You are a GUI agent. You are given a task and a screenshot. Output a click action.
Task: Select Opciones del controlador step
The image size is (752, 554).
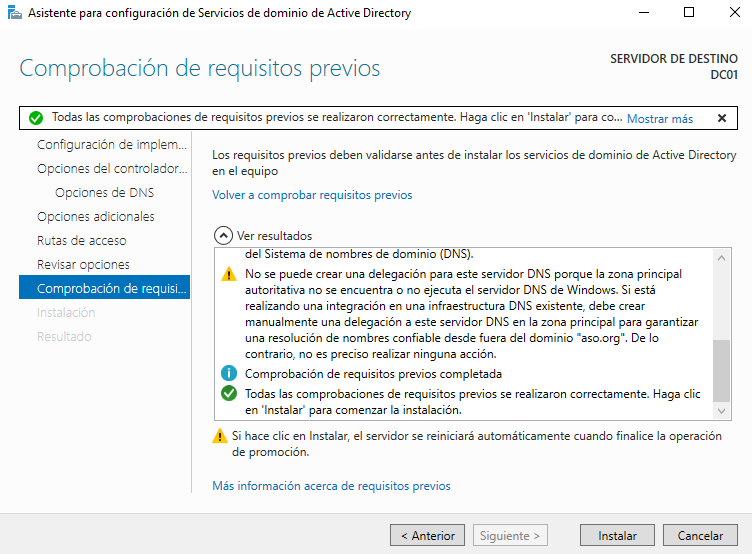[x=112, y=168]
